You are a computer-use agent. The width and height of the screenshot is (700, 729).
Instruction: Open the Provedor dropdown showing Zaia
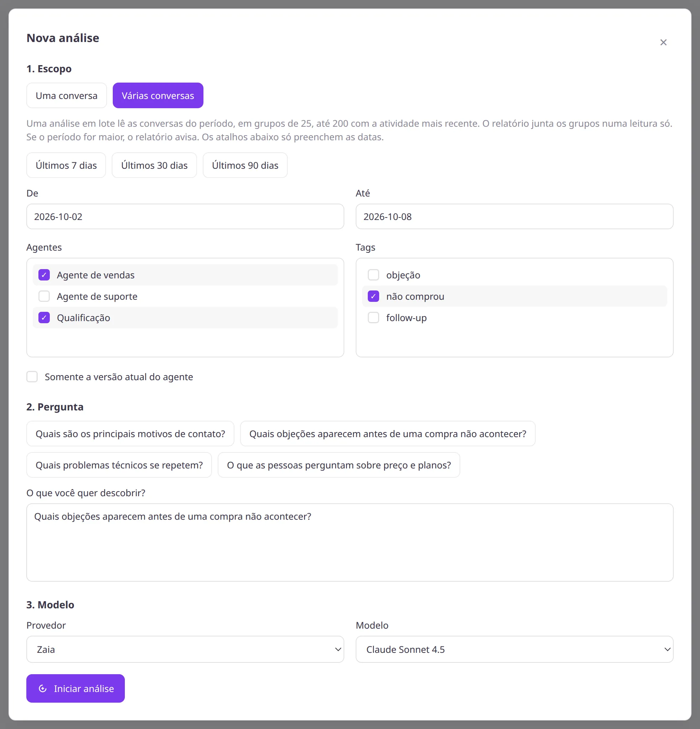click(185, 649)
